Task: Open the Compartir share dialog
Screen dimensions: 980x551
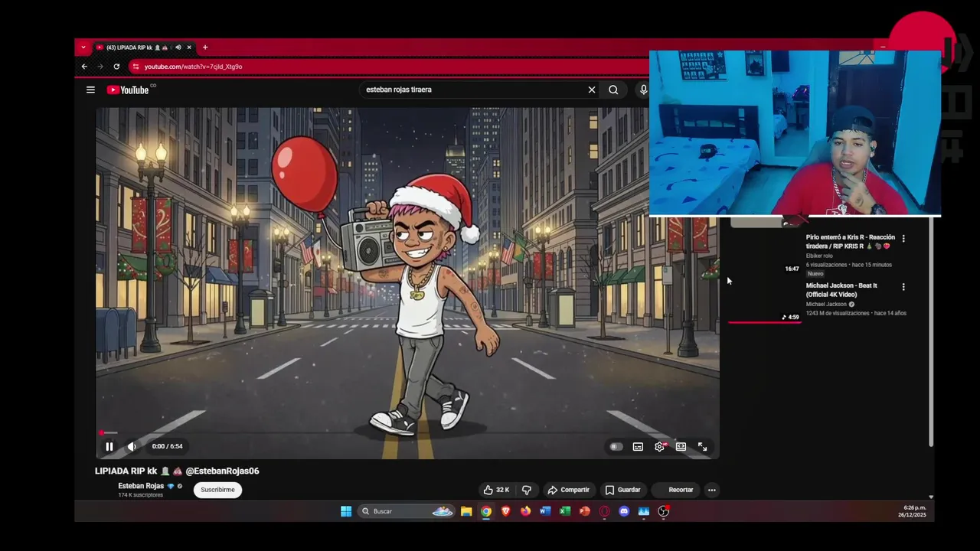Action: (x=568, y=490)
